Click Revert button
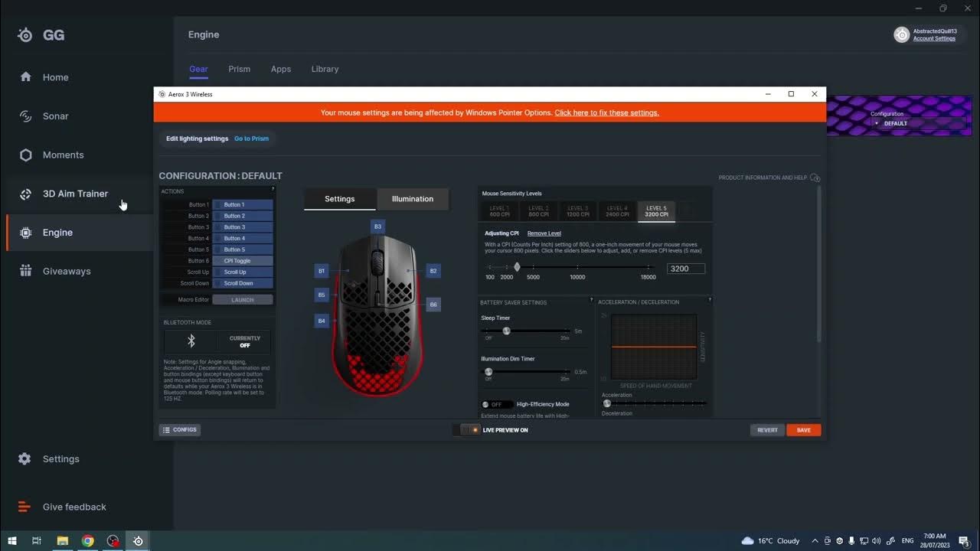980x551 pixels. [767, 430]
